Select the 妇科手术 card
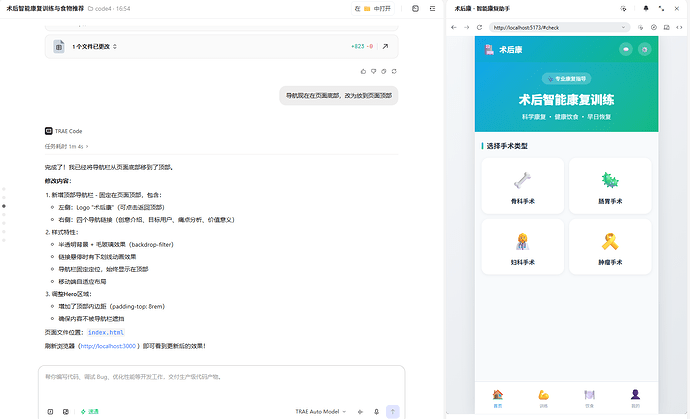This screenshot has width=690, height=419. pyautogui.click(x=523, y=246)
